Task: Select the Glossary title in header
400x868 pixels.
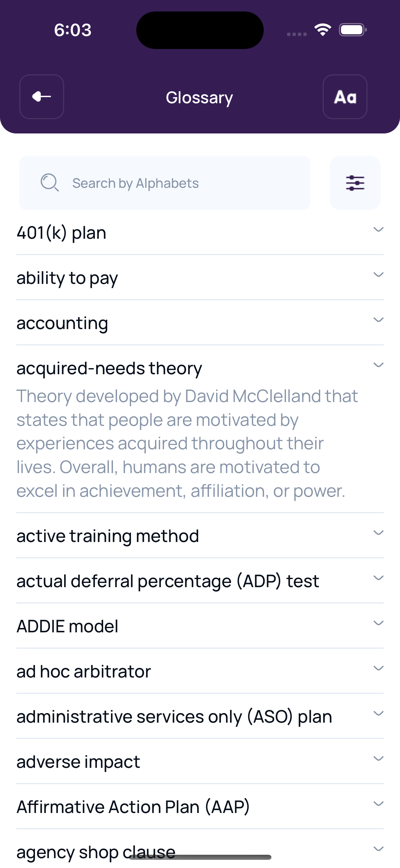Action: tap(199, 97)
